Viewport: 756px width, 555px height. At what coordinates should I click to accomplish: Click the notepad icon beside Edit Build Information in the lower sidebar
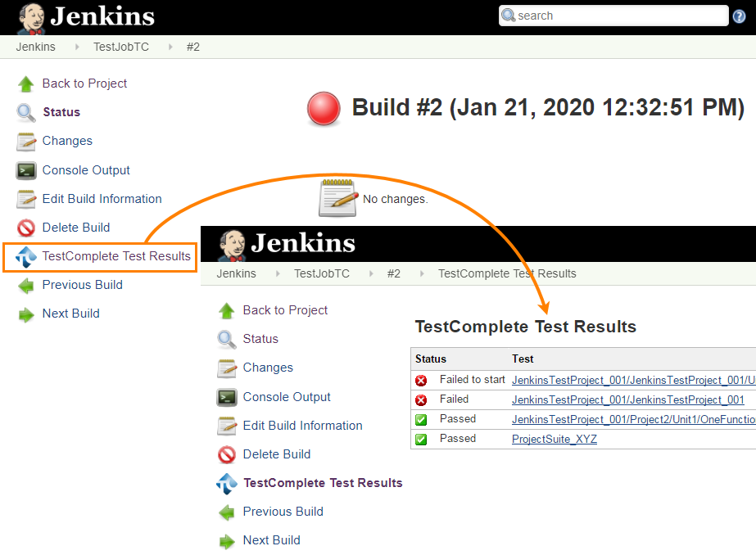pyautogui.click(x=227, y=426)
